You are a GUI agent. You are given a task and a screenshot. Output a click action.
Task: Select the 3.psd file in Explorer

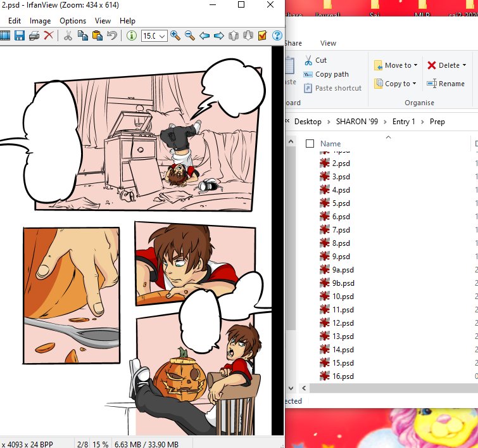coord(335,177)
